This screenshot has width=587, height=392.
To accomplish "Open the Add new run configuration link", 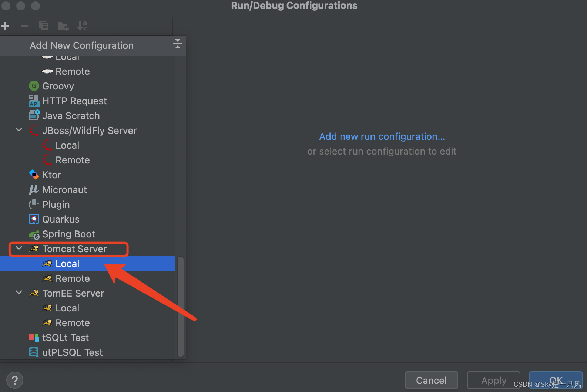I will click(382, 136).
